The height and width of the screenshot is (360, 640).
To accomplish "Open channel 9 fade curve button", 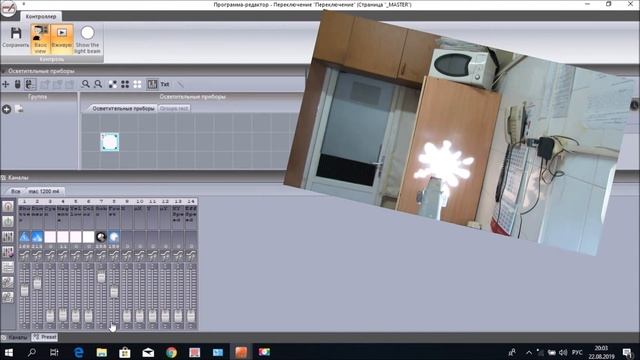I will coord(127,255).
